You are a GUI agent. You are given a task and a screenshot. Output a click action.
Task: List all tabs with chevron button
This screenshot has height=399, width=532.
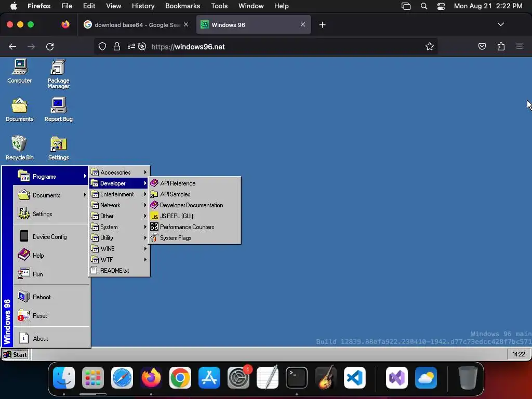pyautogui.click(x=500, y=24)
